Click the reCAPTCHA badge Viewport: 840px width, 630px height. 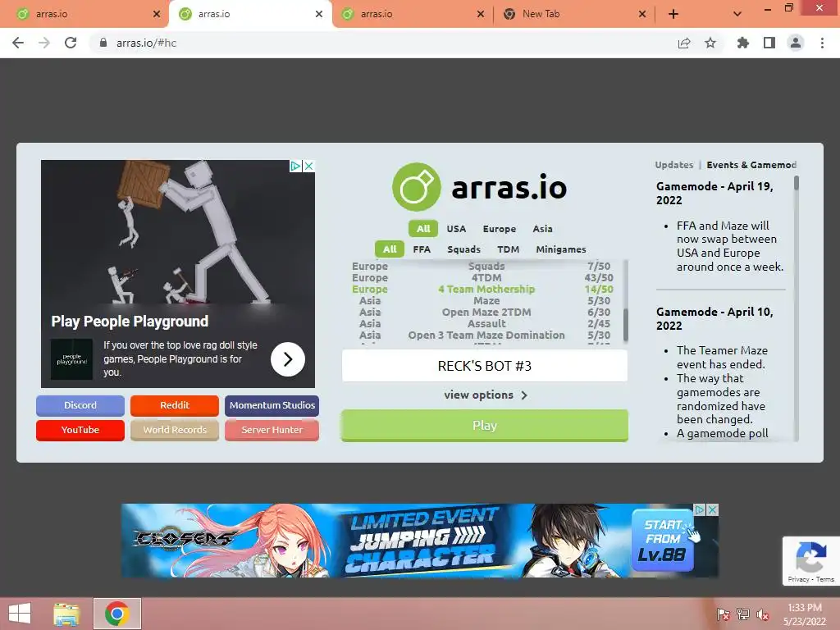point(811,561)
